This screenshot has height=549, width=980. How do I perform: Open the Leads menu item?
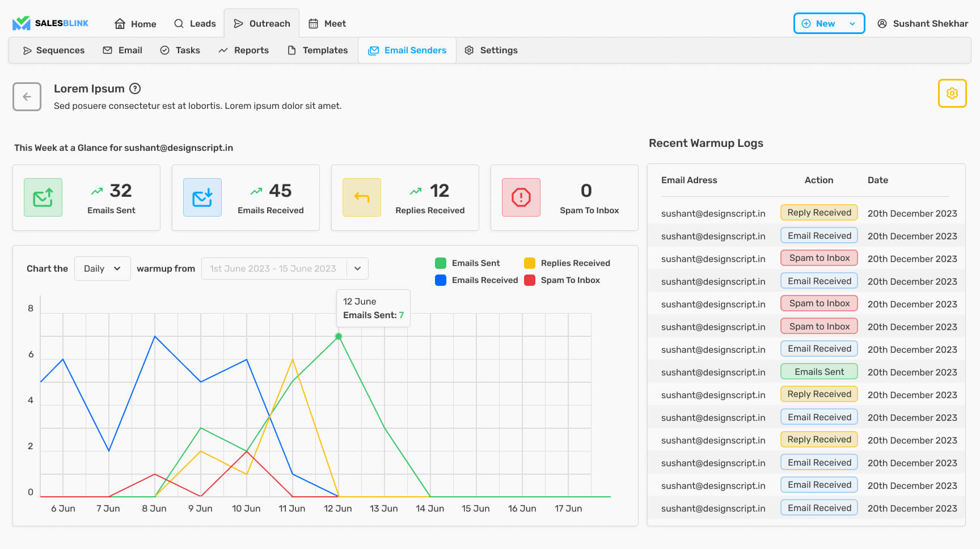click(x=195, y=23)
